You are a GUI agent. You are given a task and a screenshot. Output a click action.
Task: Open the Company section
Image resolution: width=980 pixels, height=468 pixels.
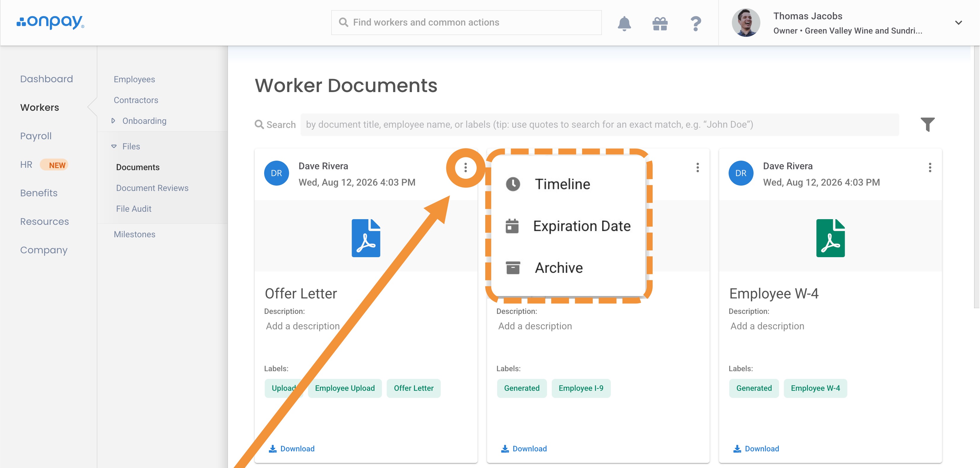coord(44,250)
